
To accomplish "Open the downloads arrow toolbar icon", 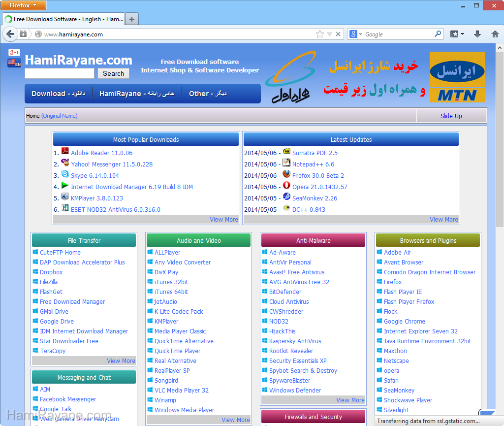I will (477, 34).
